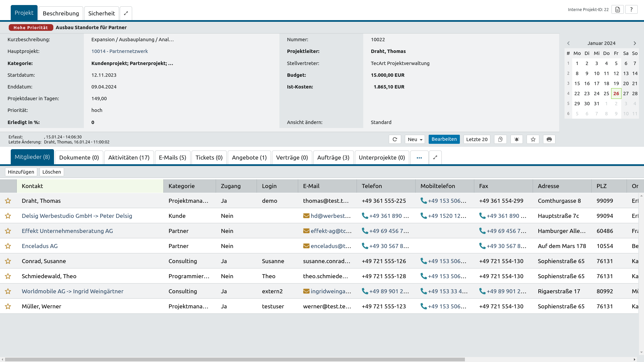Show more tabs via the ellipsis button
644x362 pixels.
coord(419,158)
